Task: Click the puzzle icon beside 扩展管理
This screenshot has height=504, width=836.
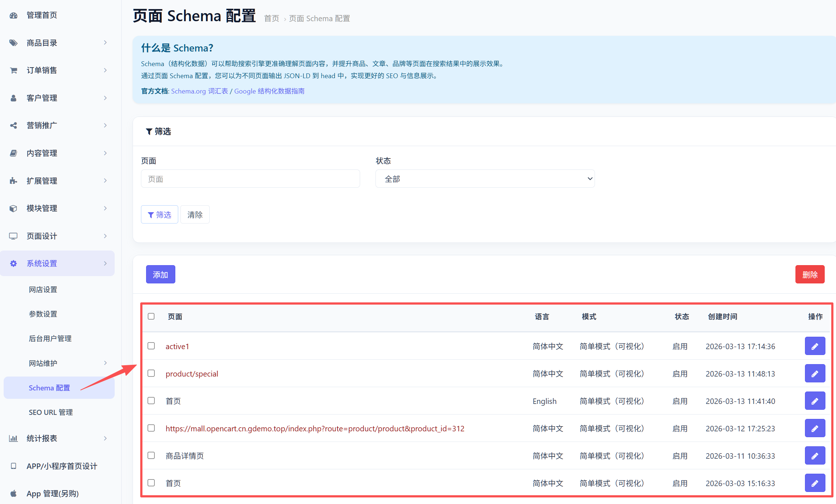Action: click(x=14, y=181)
